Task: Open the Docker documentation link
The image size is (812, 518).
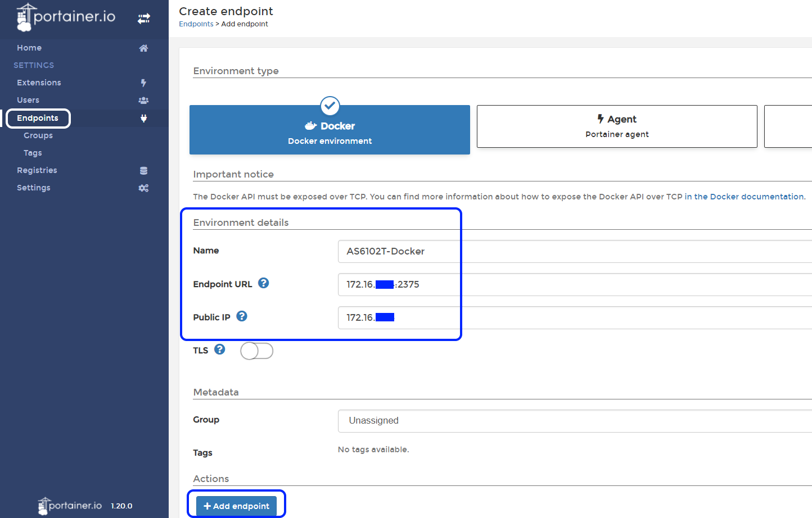Action: pos(745,197)
